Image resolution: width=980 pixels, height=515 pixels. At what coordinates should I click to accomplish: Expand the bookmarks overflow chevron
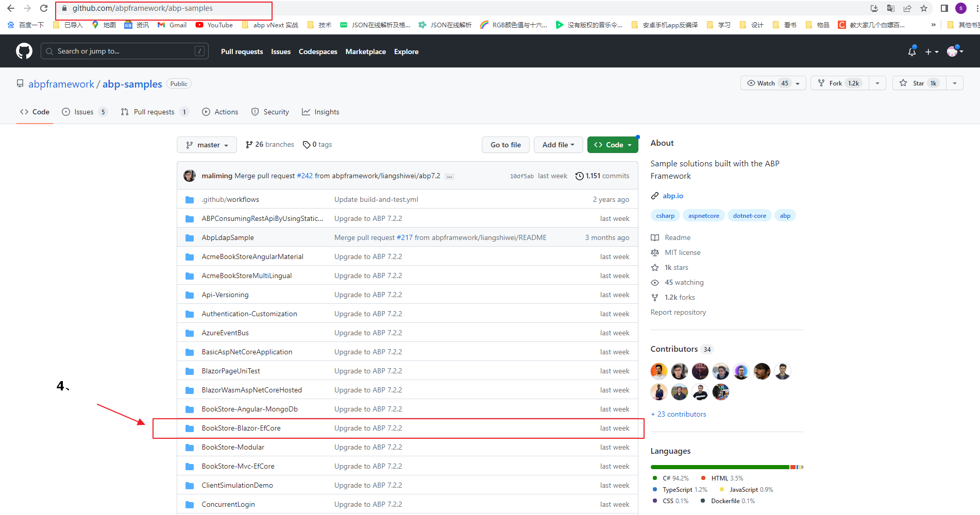933,25
